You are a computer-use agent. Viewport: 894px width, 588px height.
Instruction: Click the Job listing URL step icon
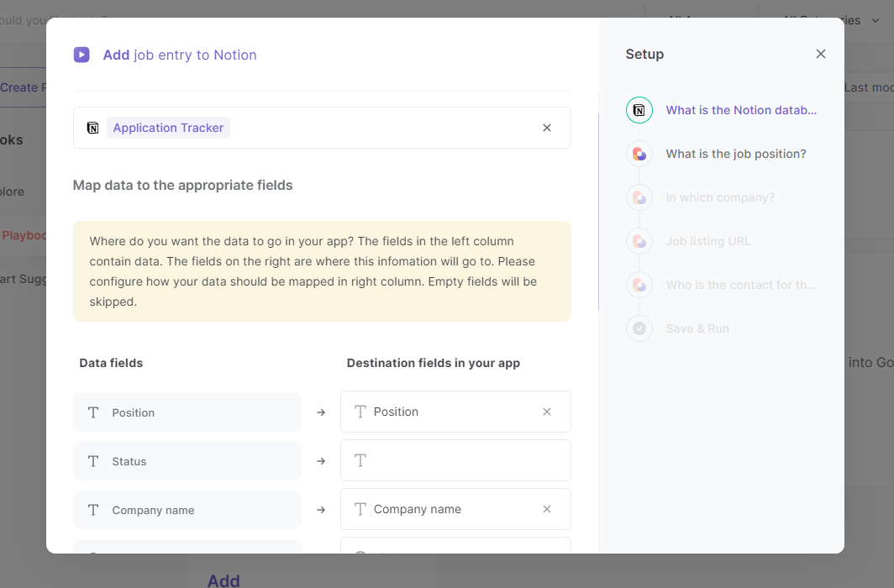click(x=639, y=241)
